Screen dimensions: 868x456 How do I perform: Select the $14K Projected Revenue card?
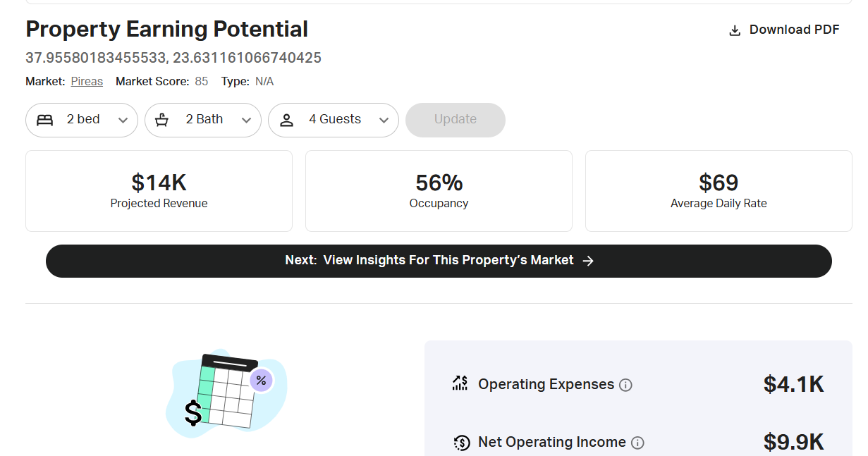point(159,191)
